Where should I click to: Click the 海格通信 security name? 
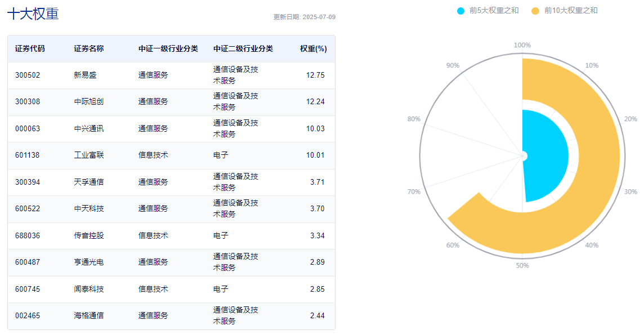(89, 315)
